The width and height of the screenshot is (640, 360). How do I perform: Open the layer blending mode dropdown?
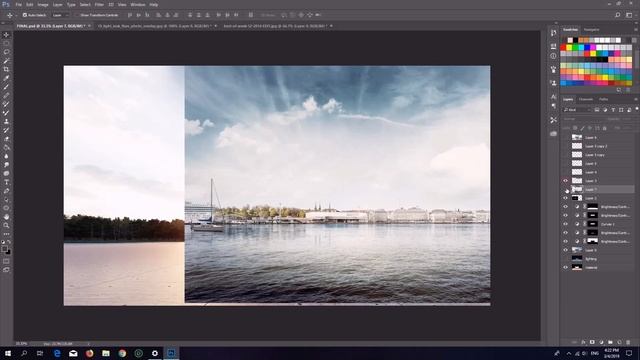pos(581,119)
